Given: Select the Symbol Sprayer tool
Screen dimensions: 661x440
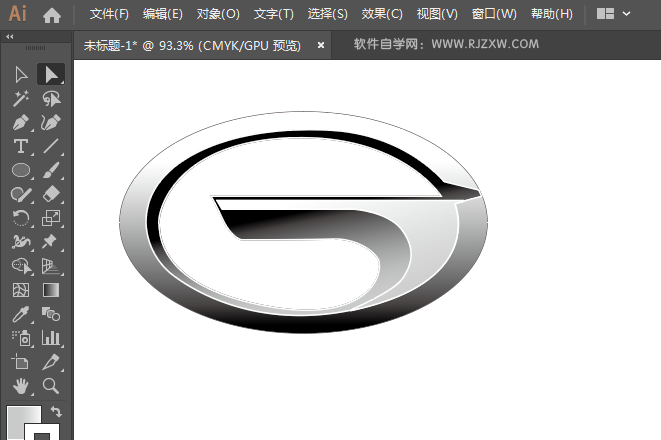Looking at the screenshot, I should (x=21, y=338).
